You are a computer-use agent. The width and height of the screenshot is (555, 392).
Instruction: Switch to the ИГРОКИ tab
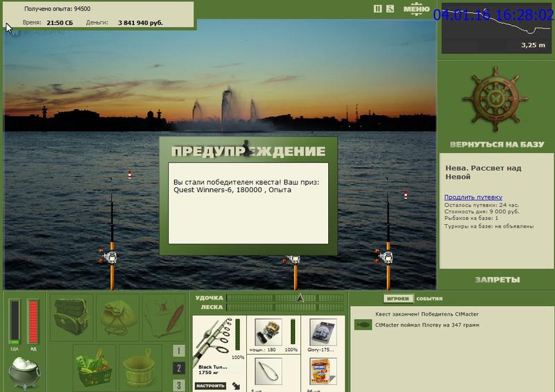(398, 298)
